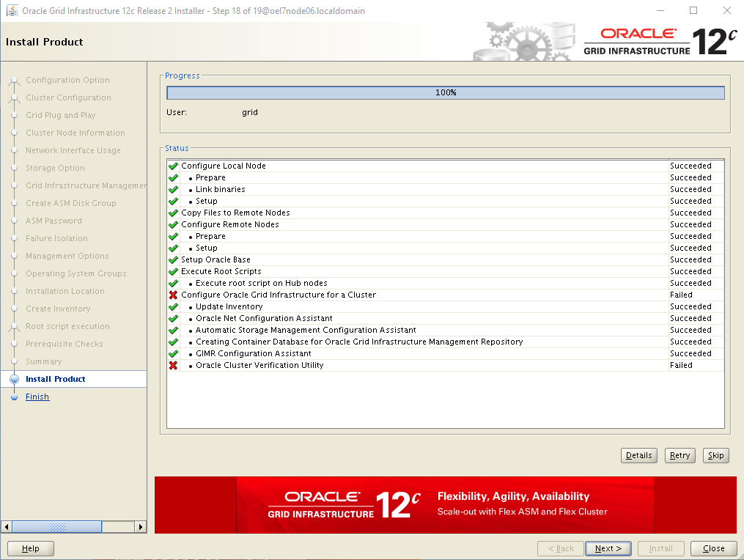Click the Oracle Grid Infrastructure 12c logo in the header
The height and width of the screenshot is (560, 744).
click(660, 43)
